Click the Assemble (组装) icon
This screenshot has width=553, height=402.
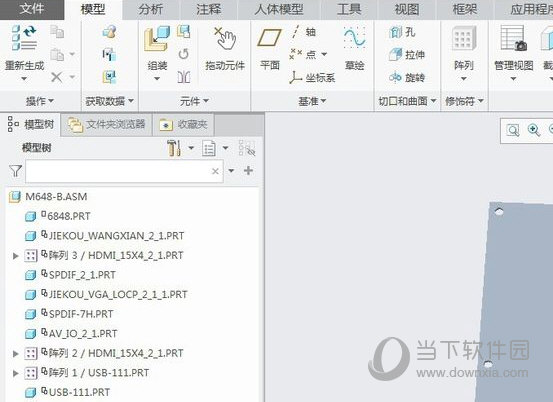pos(157,39)
